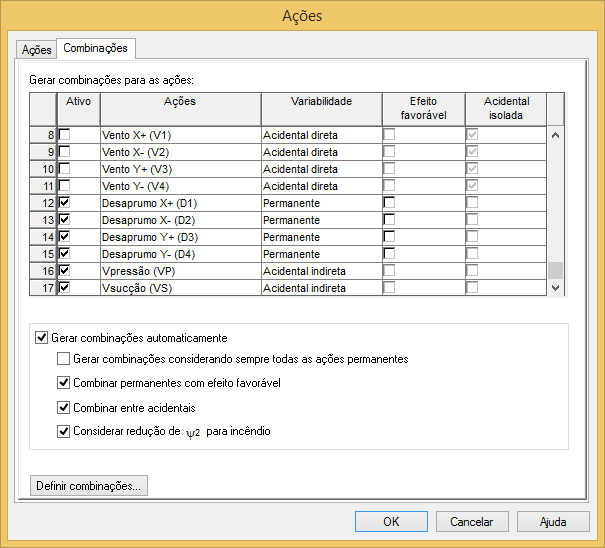The width and height of the screenshot is (605, 548).
Task: Click the Vsucção (VS) action cell
Action: click(181, 288)
